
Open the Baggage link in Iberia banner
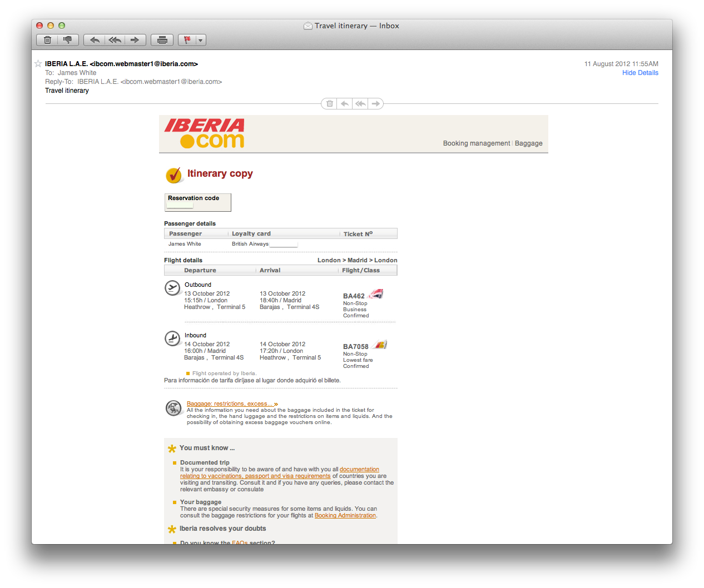coord(528,143)
